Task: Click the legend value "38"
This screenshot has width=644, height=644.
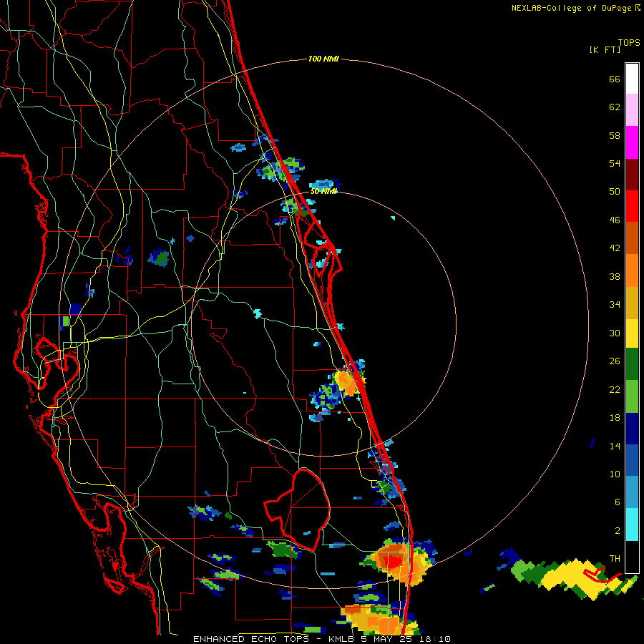Action: [615, 276]
